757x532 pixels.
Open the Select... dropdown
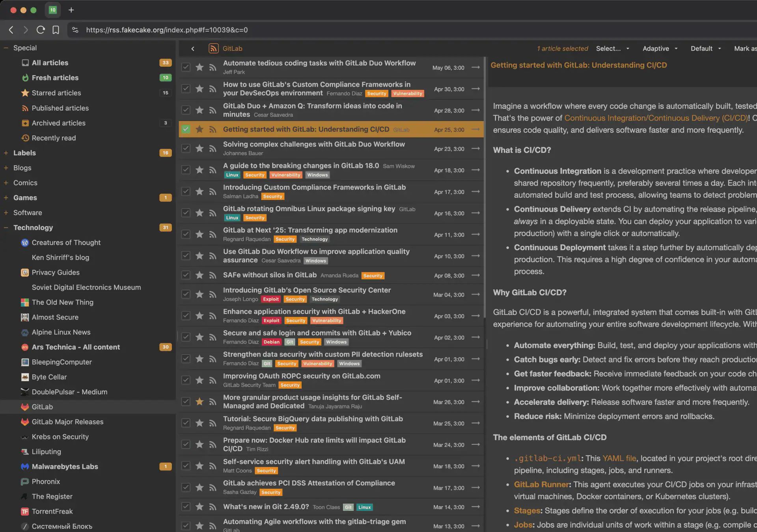tap(612, 48)
